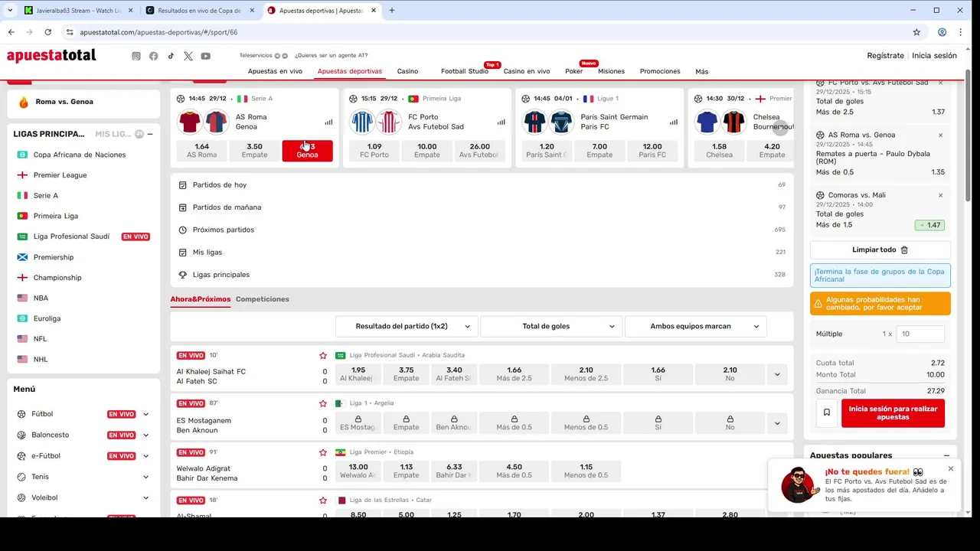Favorite the Welwalo Adigrat match star

[323, 452]
